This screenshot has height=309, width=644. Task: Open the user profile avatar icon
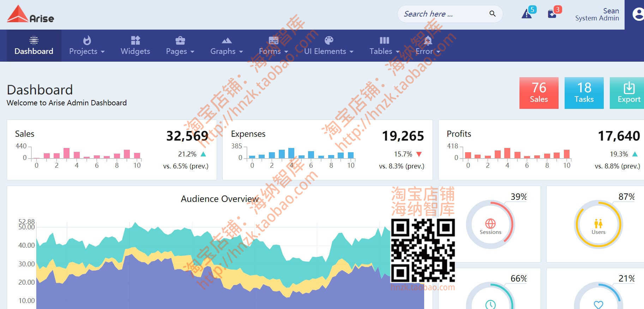[638, 14]
